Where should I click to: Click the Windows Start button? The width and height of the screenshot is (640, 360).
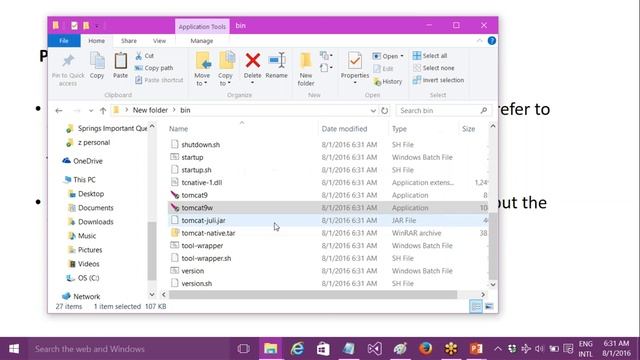click(x=14, y=349)
